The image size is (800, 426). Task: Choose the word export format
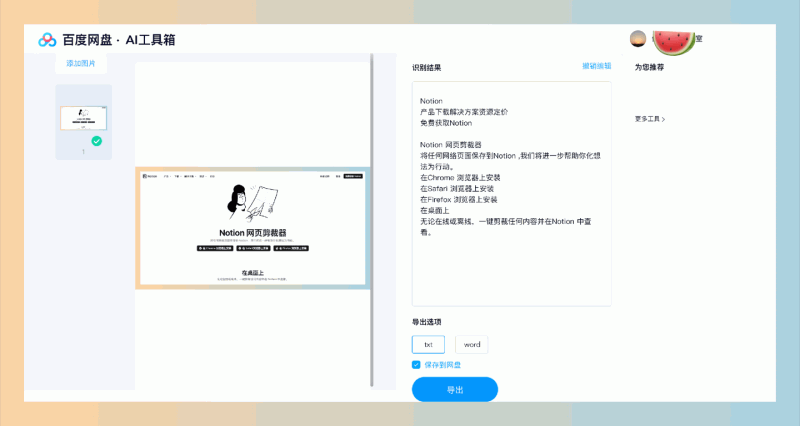pyautogui.click(x=471, y=344)
